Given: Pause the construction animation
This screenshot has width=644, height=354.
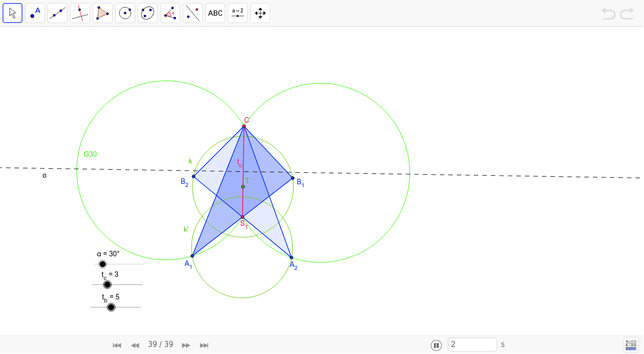Looking at the screenshot, I should 436,345.
